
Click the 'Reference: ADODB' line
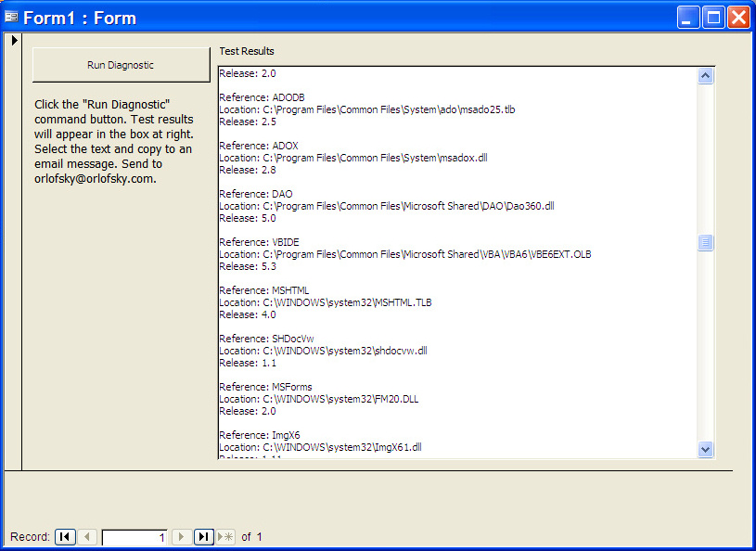click(x=262, y=97)
